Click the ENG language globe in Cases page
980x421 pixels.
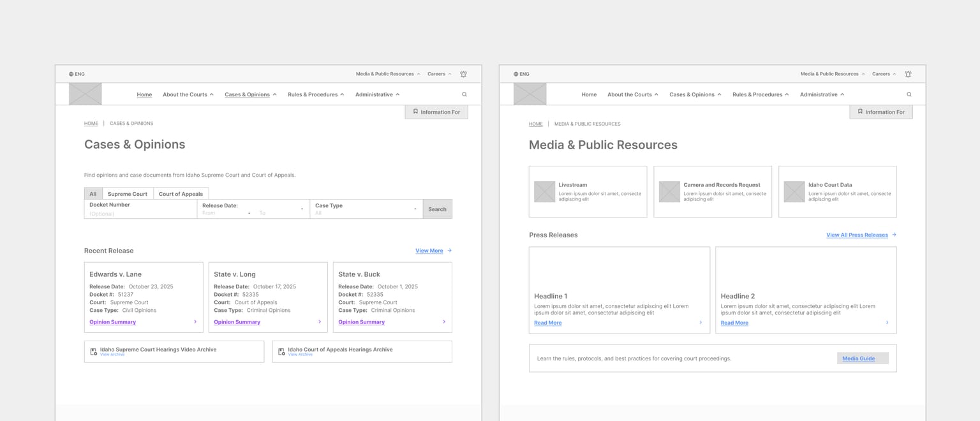click(x=71, y=74)
